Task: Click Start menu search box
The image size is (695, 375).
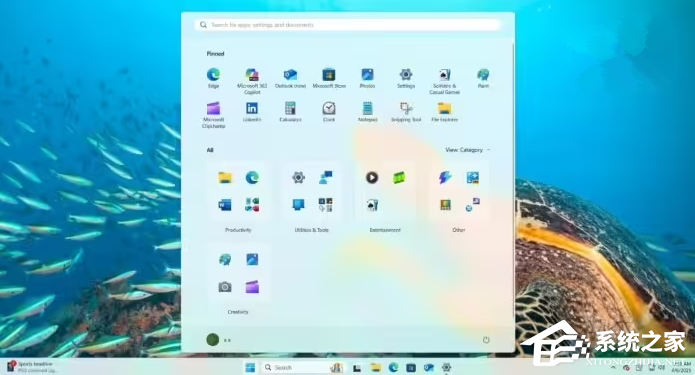Action: [348, 25]
